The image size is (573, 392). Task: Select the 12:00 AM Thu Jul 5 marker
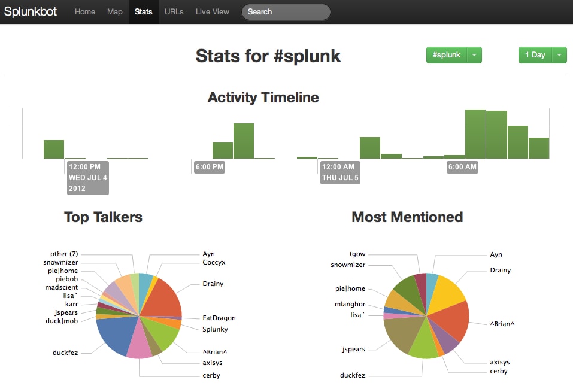340,172
